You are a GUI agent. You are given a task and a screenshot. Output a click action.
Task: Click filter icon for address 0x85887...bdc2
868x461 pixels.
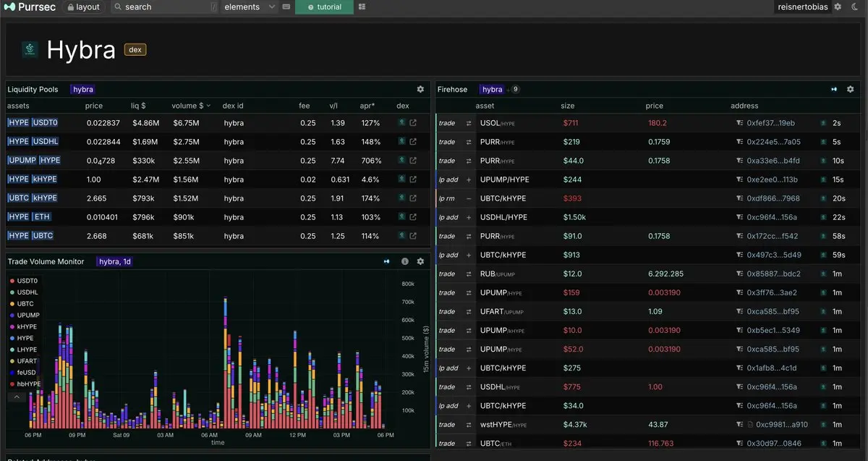click(739, 274)
